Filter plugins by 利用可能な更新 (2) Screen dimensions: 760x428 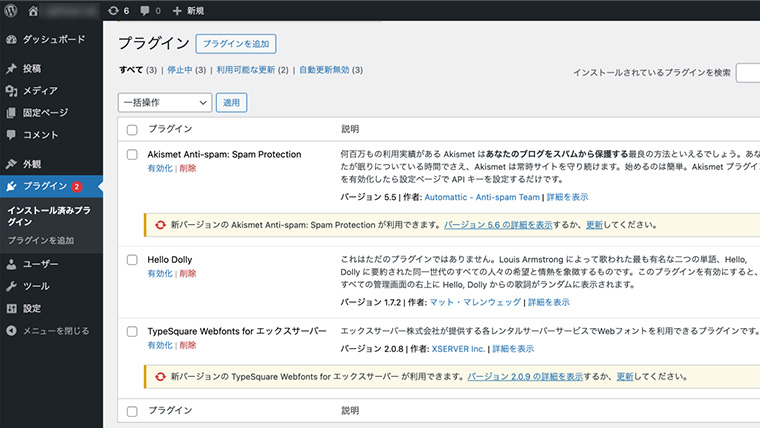click(x=252, y=70)
